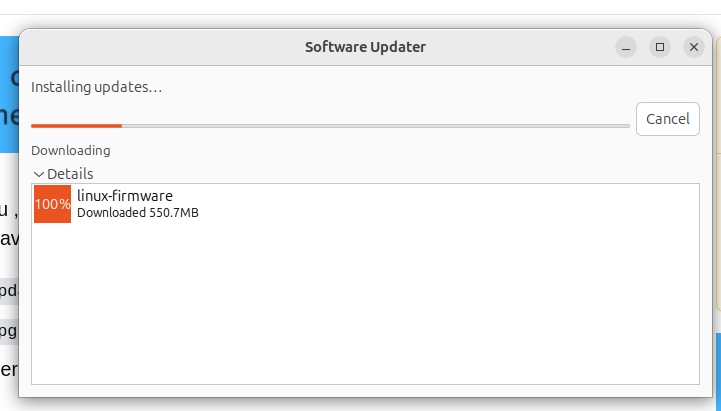Click the orange 100% progress badge
The image size is (721, 411).
52,204
